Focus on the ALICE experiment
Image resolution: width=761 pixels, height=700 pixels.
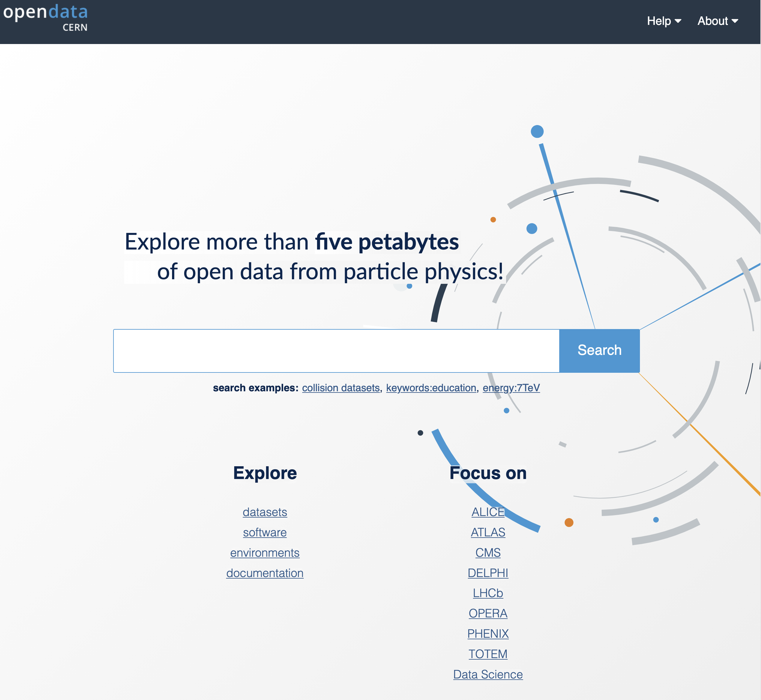(x=488, y=512)
